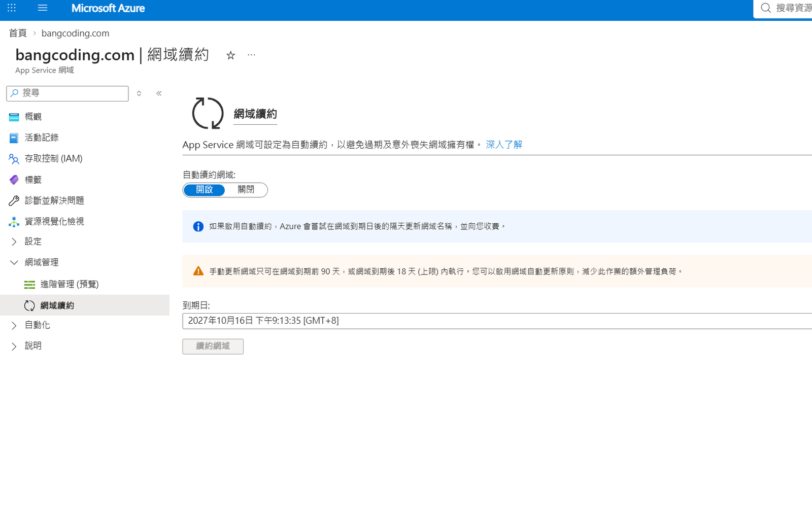The height and width of the screenshot is (515, 812).
Task: Click the wrench diagnose icon
Action: pyautogui.click(x=14, y=200)
